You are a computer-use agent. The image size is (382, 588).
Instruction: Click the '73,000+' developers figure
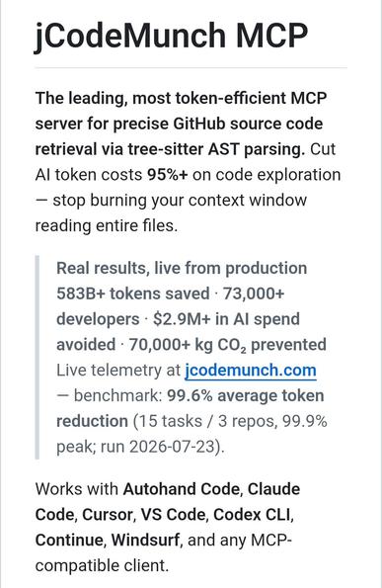(x=254, y=294)
